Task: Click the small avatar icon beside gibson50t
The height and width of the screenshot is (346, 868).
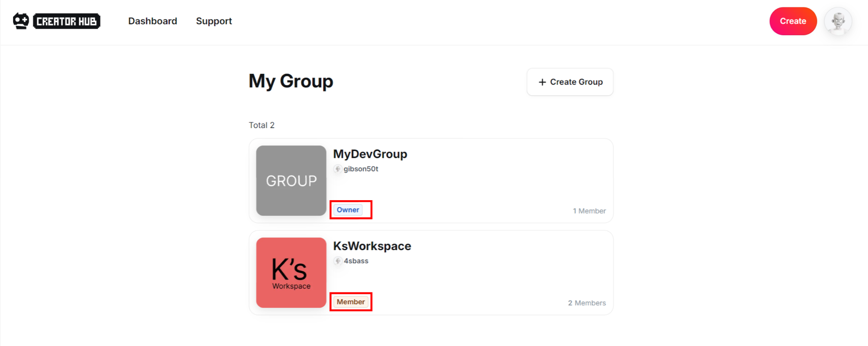Action: coord(337,169)
